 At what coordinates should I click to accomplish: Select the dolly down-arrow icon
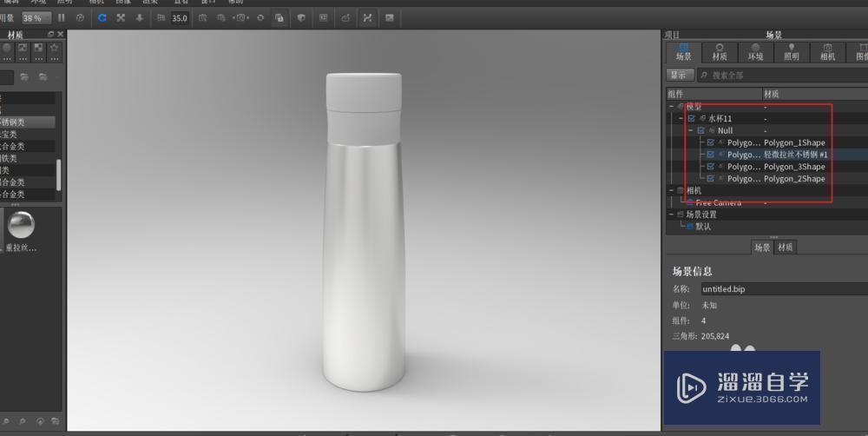pos(140,17)
